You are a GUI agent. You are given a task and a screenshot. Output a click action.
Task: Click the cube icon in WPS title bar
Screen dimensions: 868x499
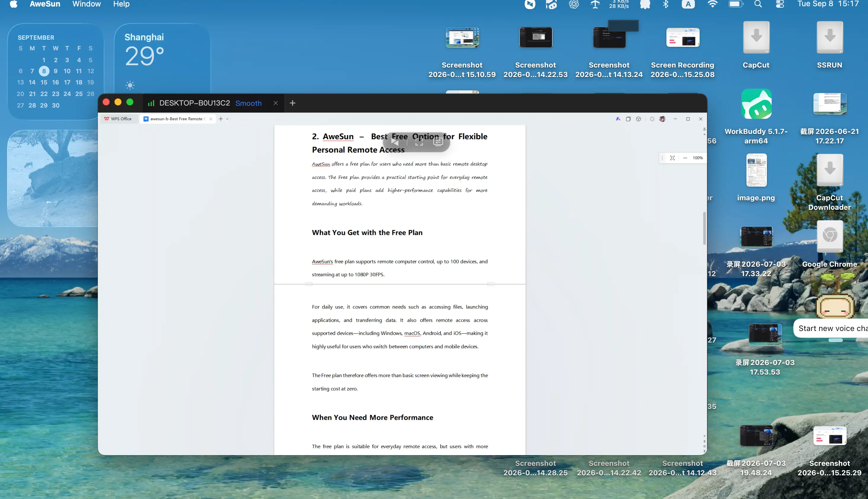click(638, 119)
